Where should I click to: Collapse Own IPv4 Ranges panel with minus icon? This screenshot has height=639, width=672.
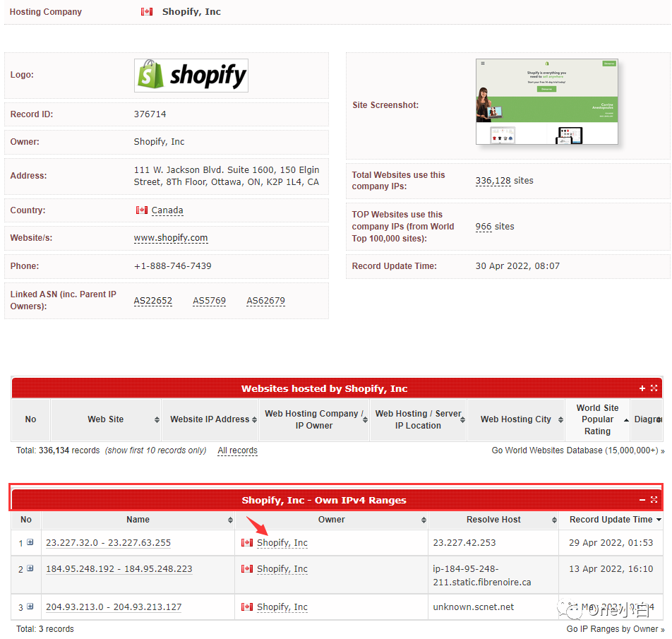(642, 500)
